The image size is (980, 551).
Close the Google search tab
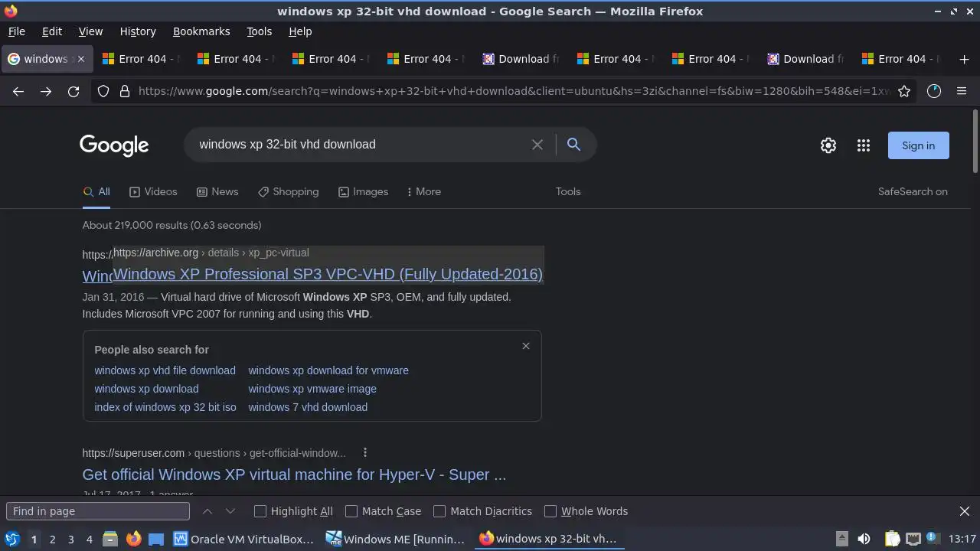tap(80, 59)
